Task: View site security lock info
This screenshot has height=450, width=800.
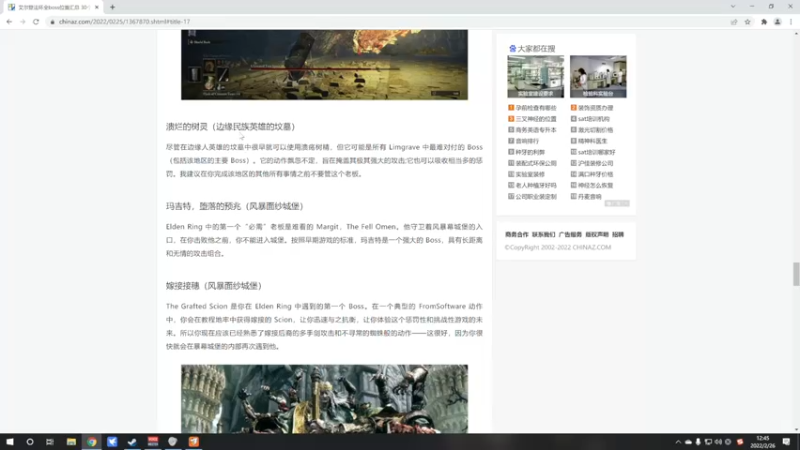Action: click(x=52, y=22)
